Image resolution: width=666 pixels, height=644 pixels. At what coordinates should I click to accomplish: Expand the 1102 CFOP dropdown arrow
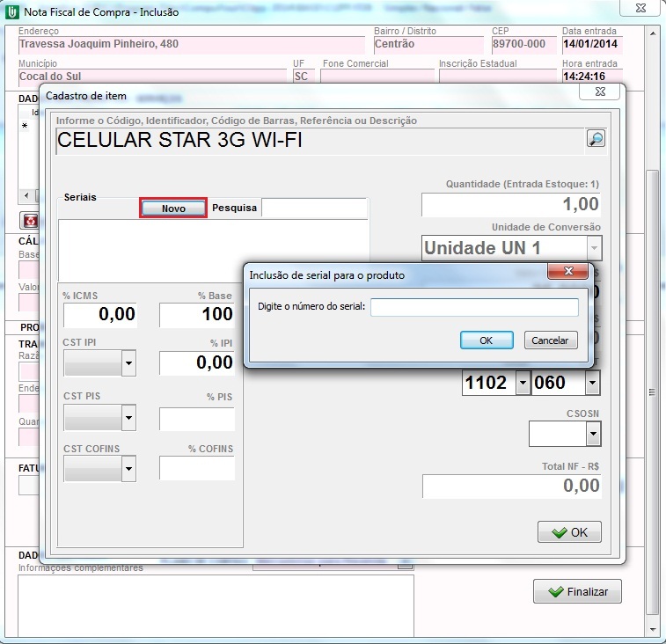tap(523, 383)
